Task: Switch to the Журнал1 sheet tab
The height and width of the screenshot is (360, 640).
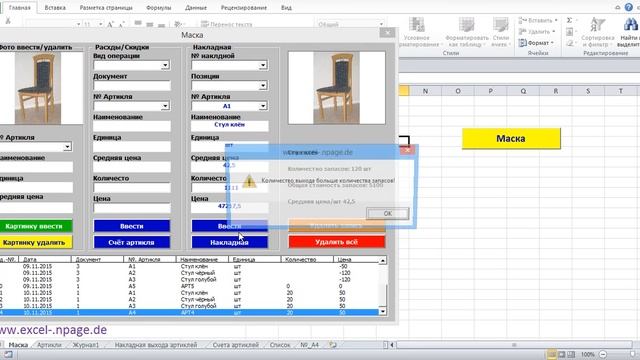Action: [x=85, y=345]
